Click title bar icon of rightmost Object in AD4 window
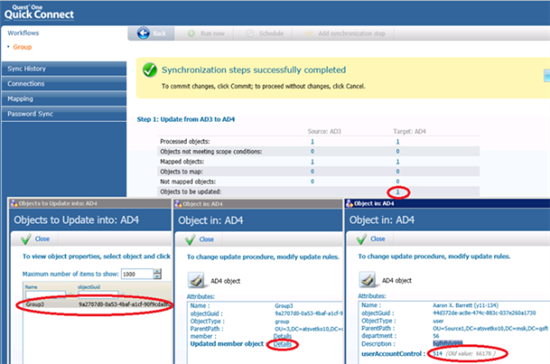550x364 pixels. point(349,203)
